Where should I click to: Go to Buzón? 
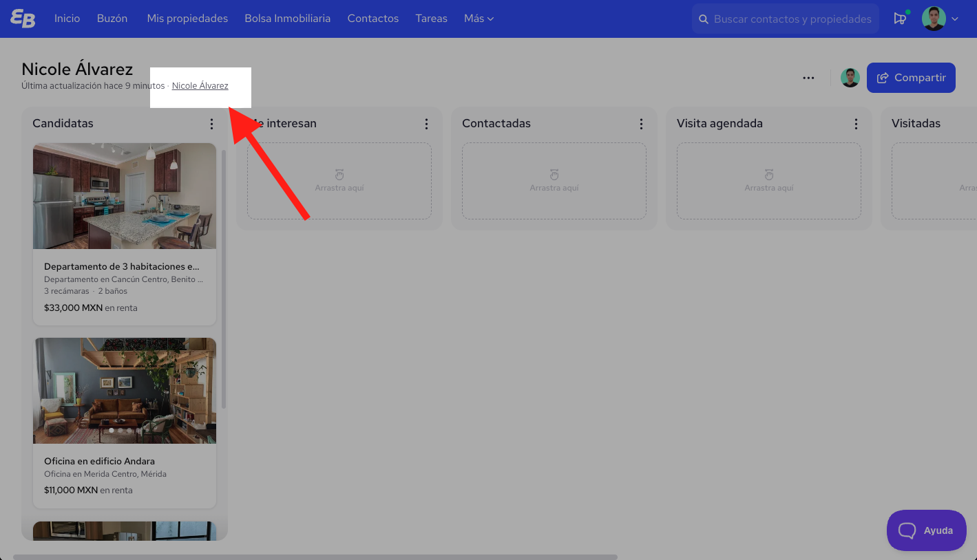pos(112,19)
